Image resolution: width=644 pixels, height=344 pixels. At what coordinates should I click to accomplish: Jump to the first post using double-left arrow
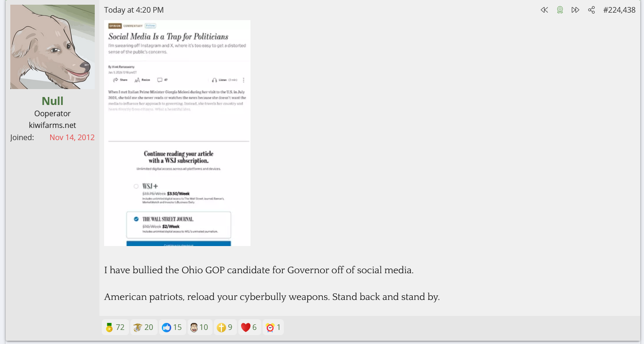(544, 10)
